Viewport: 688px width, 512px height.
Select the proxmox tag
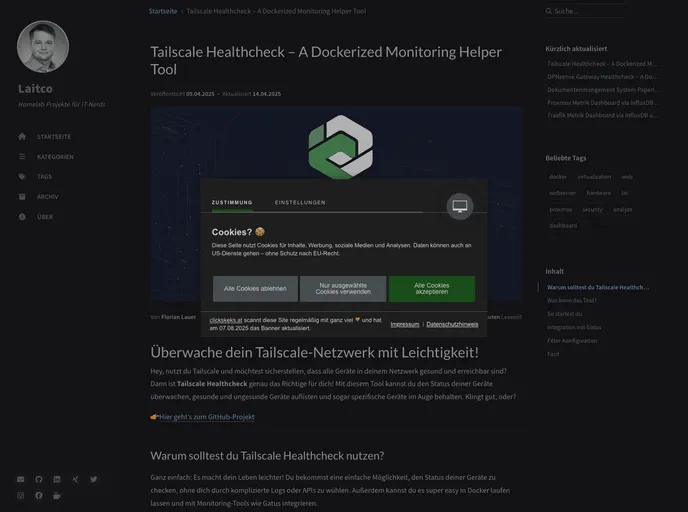[x=560, y=210]
